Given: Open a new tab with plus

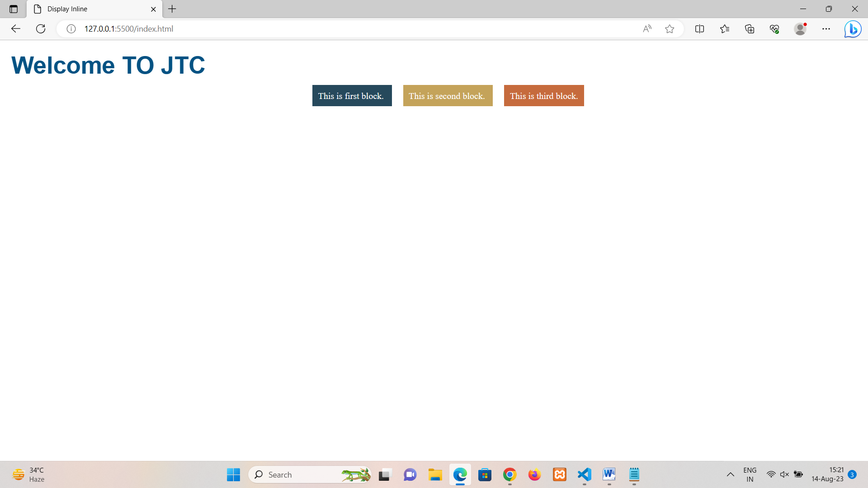Looking at the screenshot, I should (172, 9).
